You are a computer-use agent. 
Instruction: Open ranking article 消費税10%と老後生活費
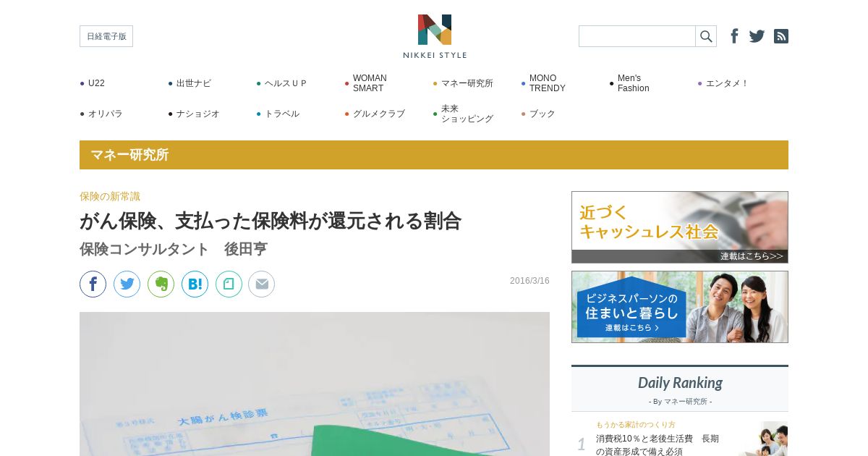coord(658,444)
